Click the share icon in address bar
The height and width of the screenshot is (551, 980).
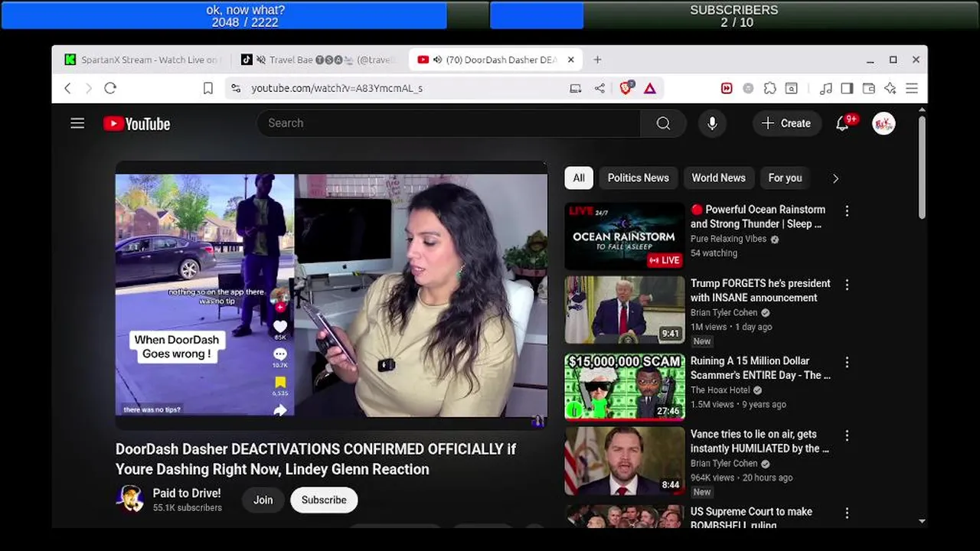(x=599, y=88)
